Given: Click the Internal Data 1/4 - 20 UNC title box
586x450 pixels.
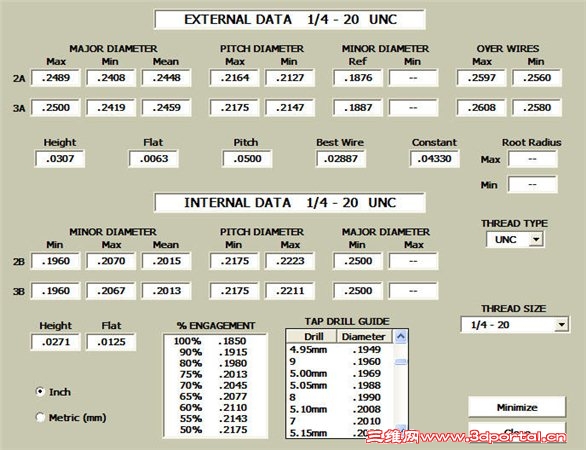Looking at the screenshot, I should click(x=290, y=203).
